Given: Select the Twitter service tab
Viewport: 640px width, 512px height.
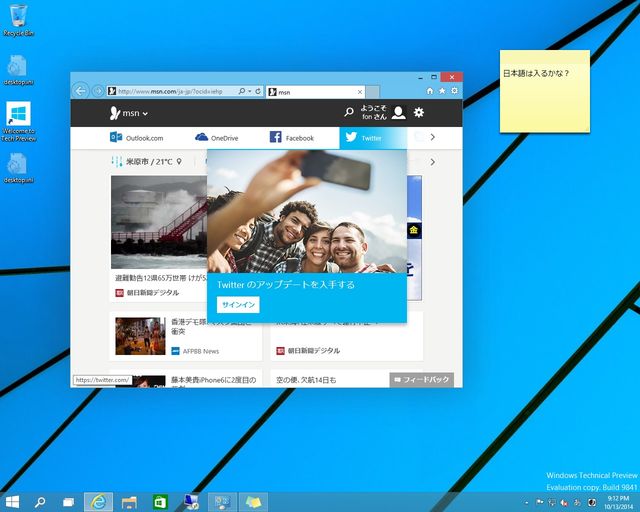Looking at the screenshot, I should 373,138.
